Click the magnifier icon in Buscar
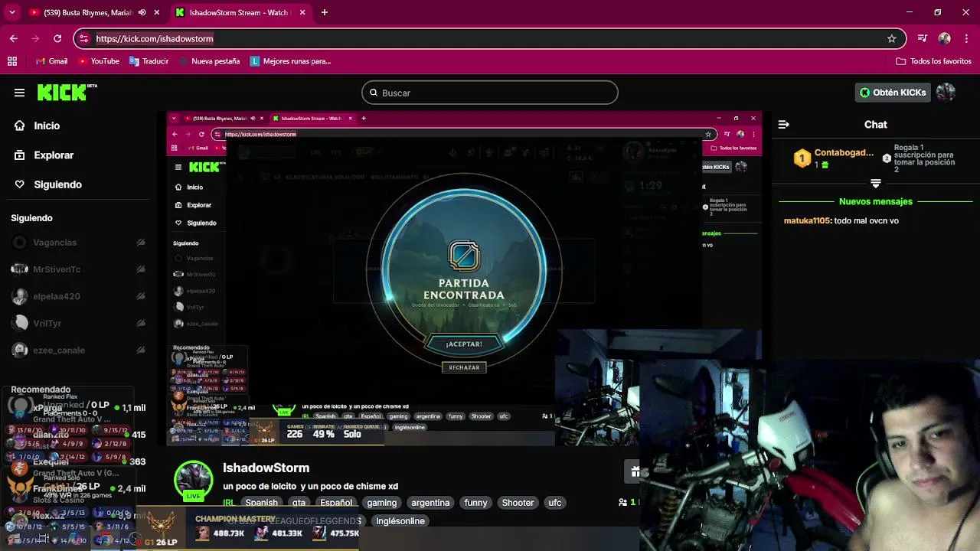The image size is (980, 551). coord(374,93)
